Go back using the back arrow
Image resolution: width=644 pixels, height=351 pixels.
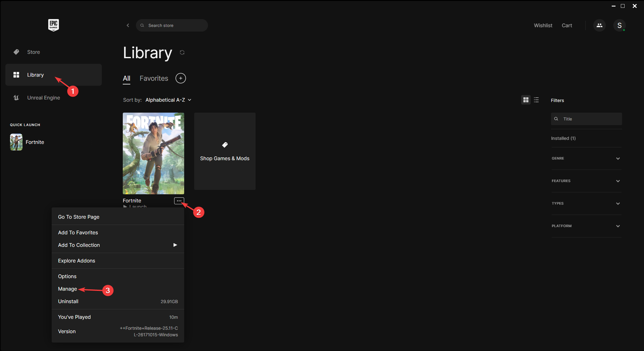128,25
